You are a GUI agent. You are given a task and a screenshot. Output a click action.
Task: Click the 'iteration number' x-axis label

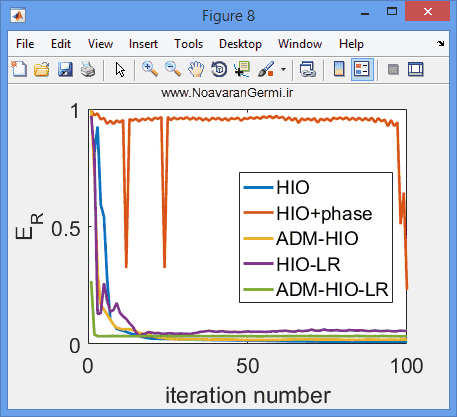(248, 396)
